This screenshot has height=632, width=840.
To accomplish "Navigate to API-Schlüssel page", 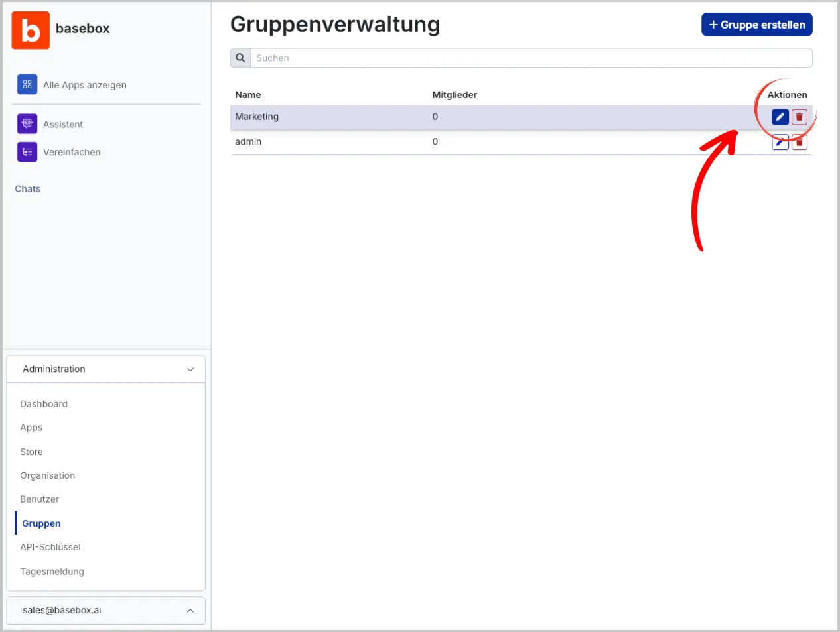I will [x=50, y=547].
